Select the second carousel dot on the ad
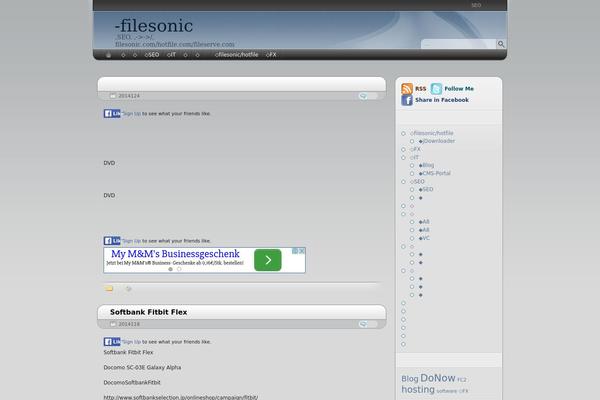The image size is (600, 400). (179, 269)
